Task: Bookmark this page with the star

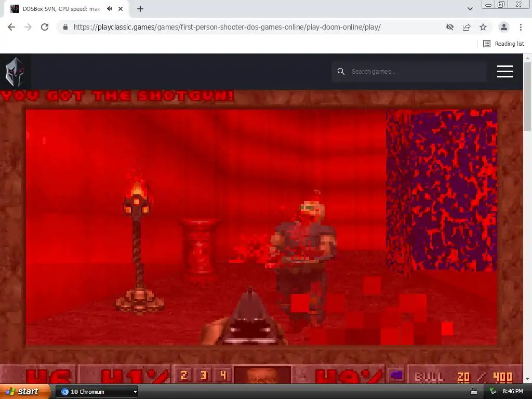Action: coord(483,27)
